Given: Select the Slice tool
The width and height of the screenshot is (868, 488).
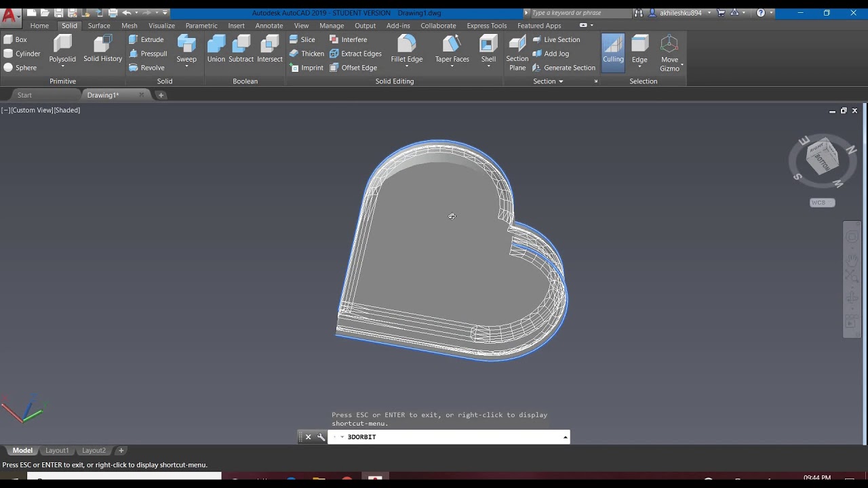Looking at the screenshot, I should pos(302,39).
